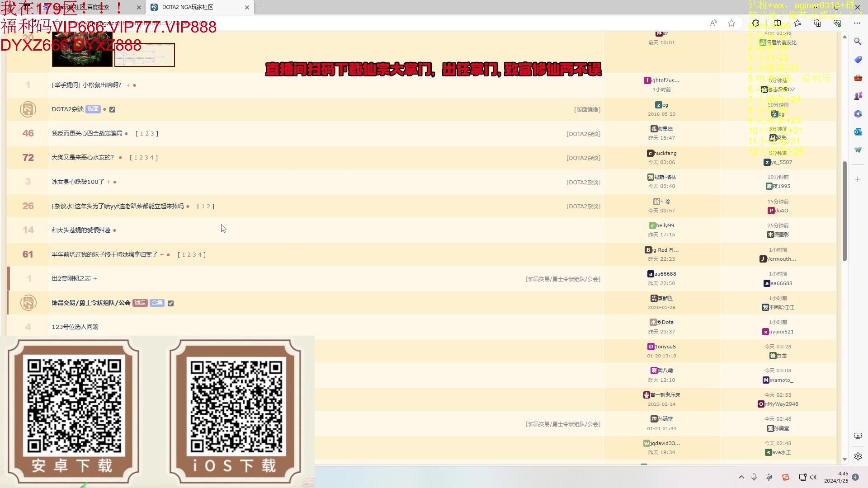Open the sidebar Search magnifier icon
The width and height of the screenshot is (868, 488).
point(858,42)
